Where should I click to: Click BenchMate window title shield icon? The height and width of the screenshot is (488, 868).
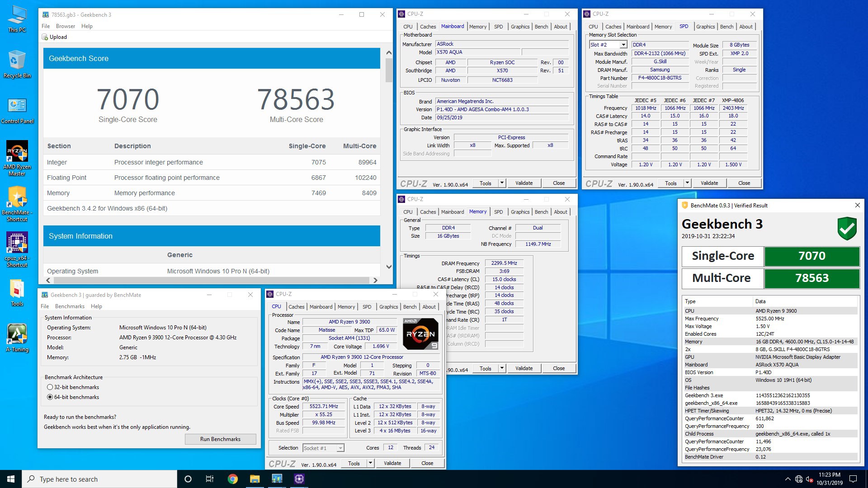tap(684, 205)
